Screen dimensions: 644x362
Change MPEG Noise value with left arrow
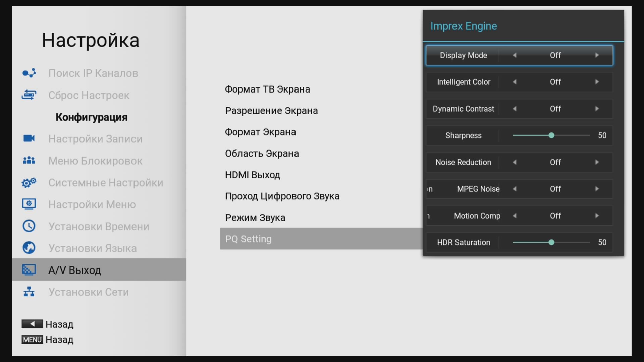point(515,189)
